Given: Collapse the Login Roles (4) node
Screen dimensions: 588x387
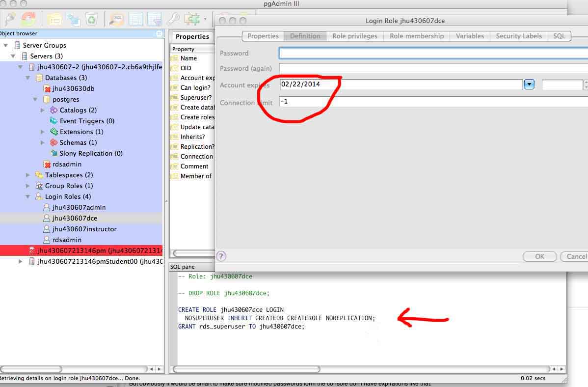Looking at the screenshot, I should [x=28, y=197].
